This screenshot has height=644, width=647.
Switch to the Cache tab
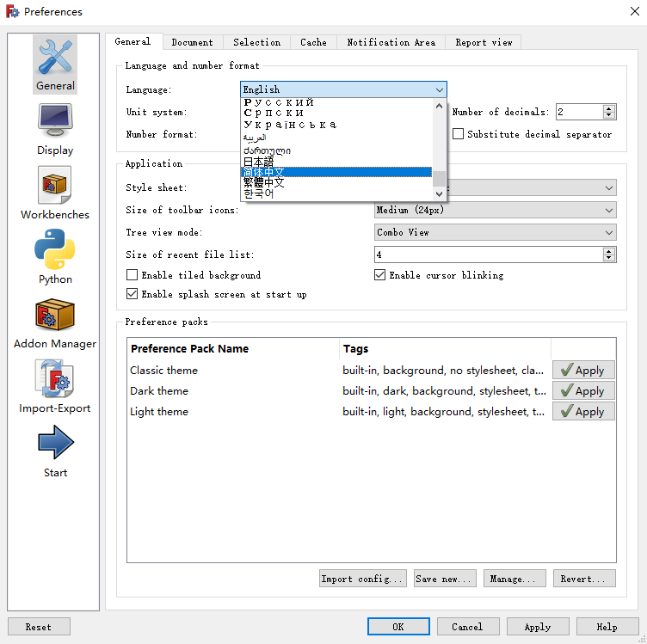[x=313, y=42]
